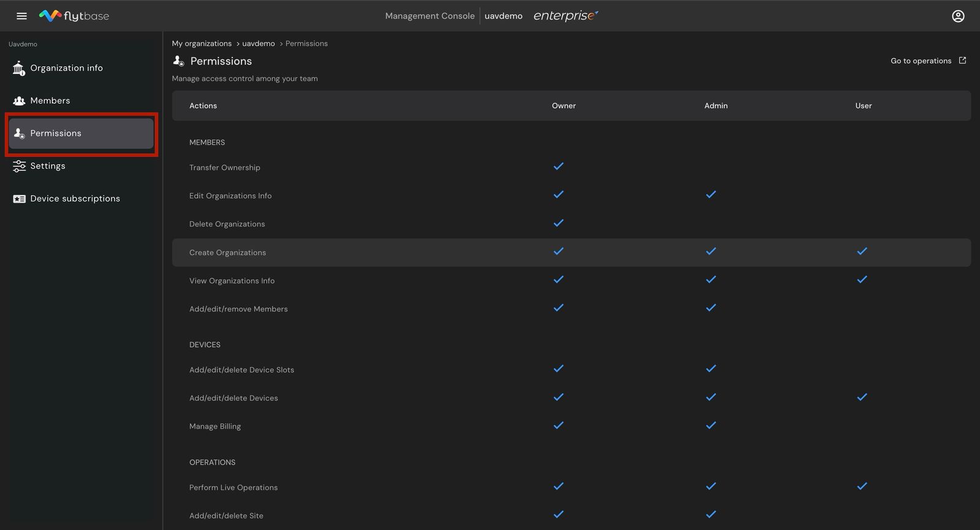The height and width of the screenshot is (530, 980).
Task: Open Organization info in sidebar
Action: click(81, 68)
